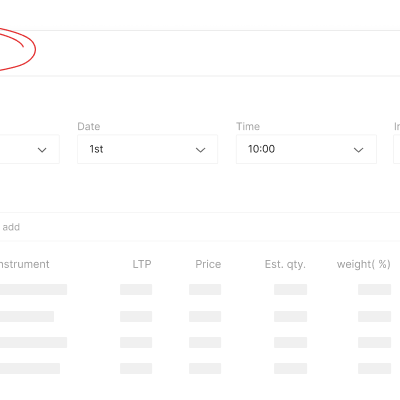400x400 pixels.
Task: Select the second row instrument placeholder
Action: pos(27,316)
